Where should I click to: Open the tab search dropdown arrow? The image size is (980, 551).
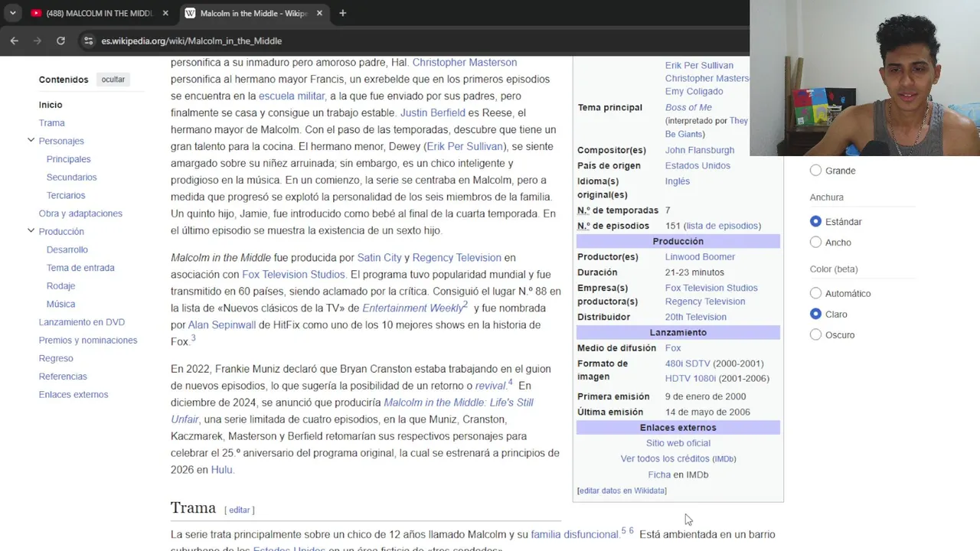click(x=12, y=13)
